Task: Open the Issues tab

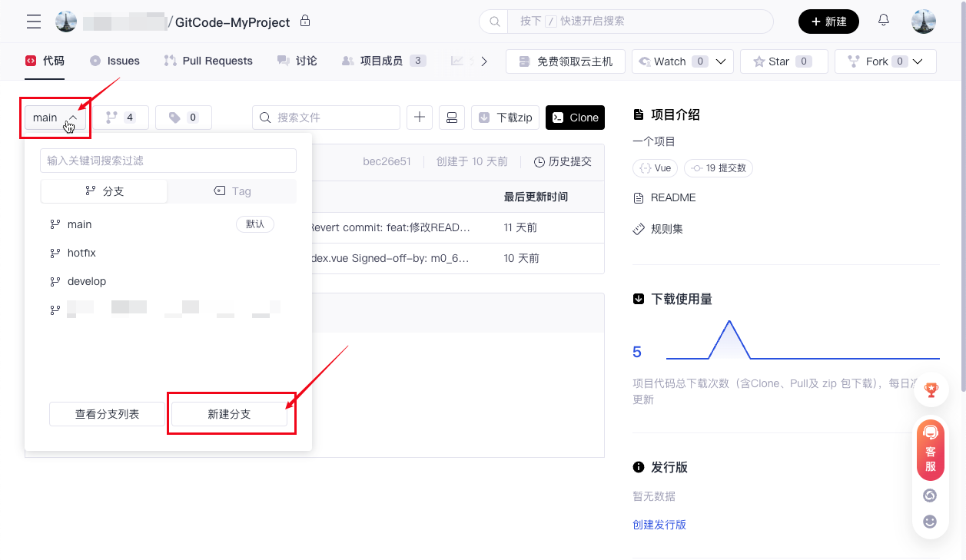Action: [115, 61]
